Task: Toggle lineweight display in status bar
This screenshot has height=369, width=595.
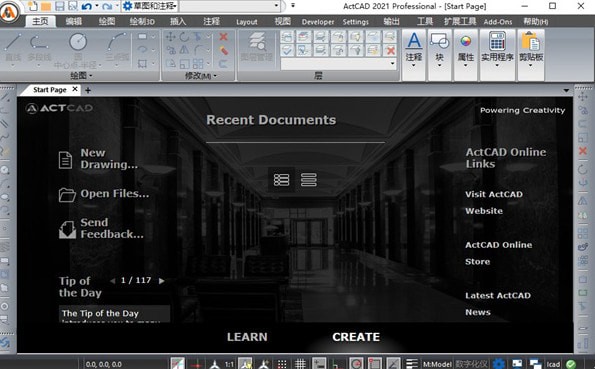Action: pos(411,364)
